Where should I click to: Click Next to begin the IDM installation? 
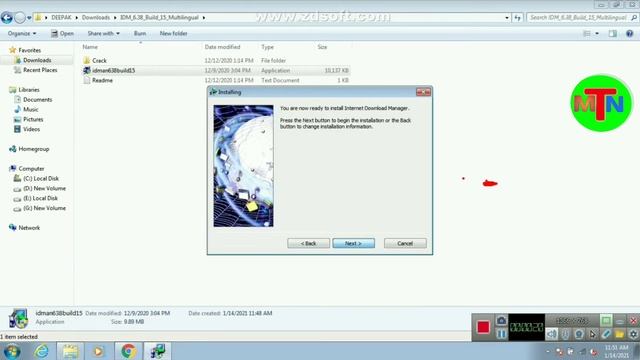(x=353, y=243)
